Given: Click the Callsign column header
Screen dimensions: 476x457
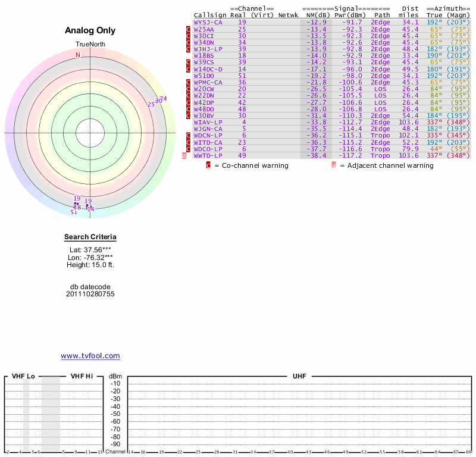Looking at the screenshot, I should (210, 15).
